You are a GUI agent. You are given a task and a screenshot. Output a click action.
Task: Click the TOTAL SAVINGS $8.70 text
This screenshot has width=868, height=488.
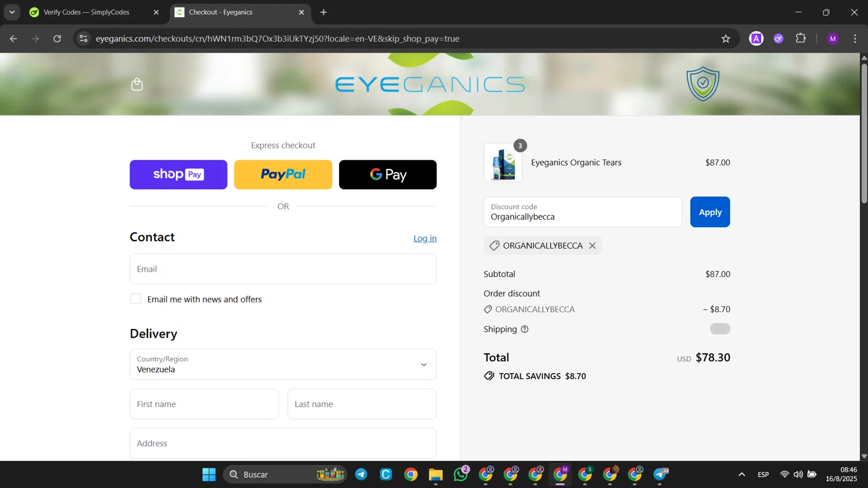(542, 376)
